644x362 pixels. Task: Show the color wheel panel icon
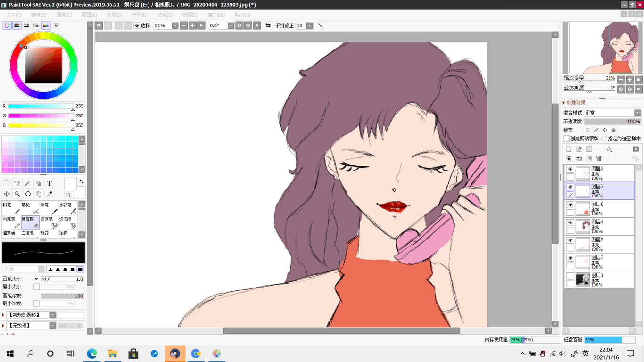click(7, 25)
